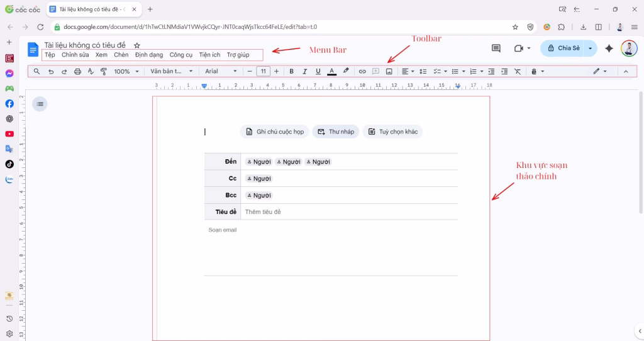Star the document

point(137,45)
